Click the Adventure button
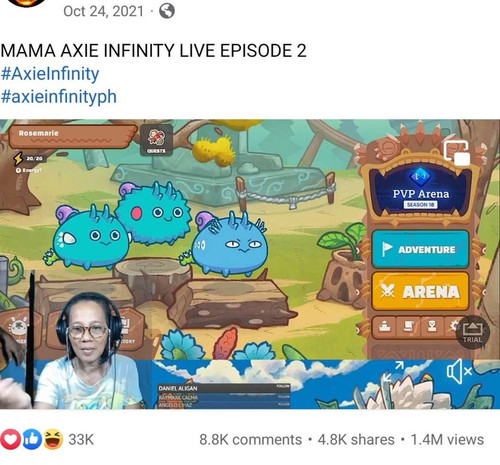Viewport: 500px width, 465px height. [x=420, y=249]
